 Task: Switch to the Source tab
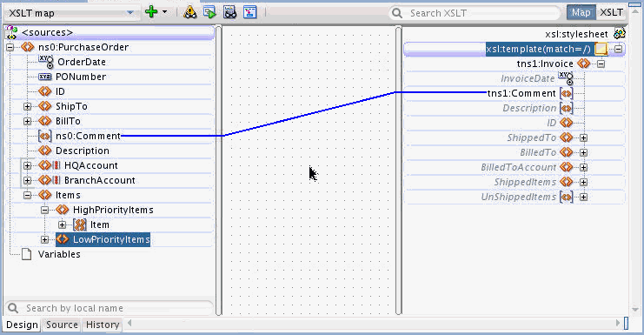[x=62, y=325]
